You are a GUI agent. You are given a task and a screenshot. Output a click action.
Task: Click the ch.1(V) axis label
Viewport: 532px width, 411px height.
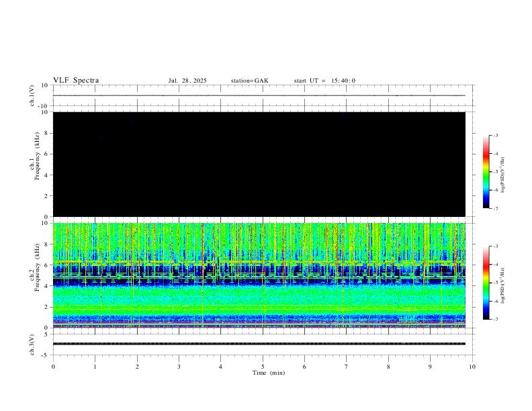[32, 95]
